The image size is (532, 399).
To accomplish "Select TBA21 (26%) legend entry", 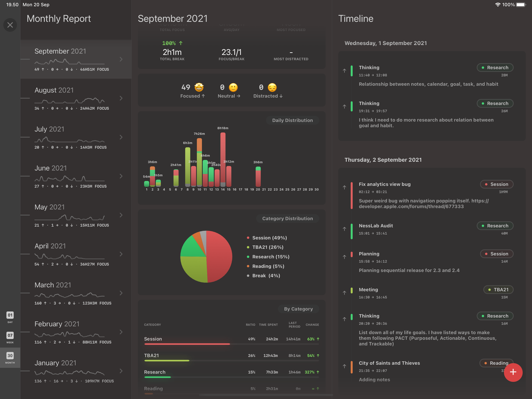I will point(265,247).
